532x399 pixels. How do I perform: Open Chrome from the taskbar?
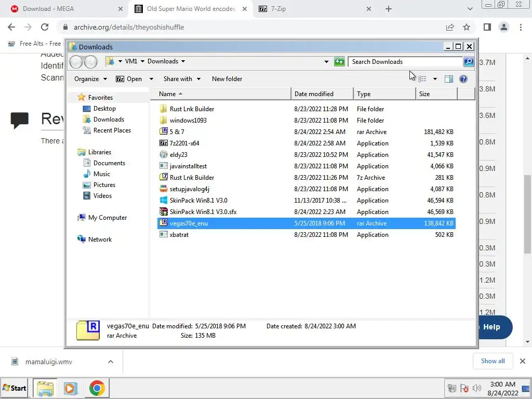click(97, 388)
